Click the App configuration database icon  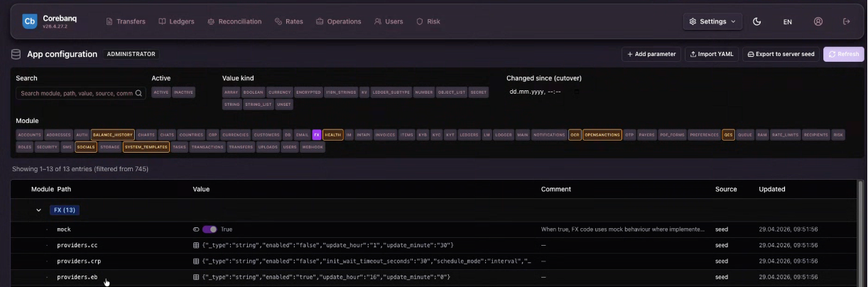click(x=16, y=54)
